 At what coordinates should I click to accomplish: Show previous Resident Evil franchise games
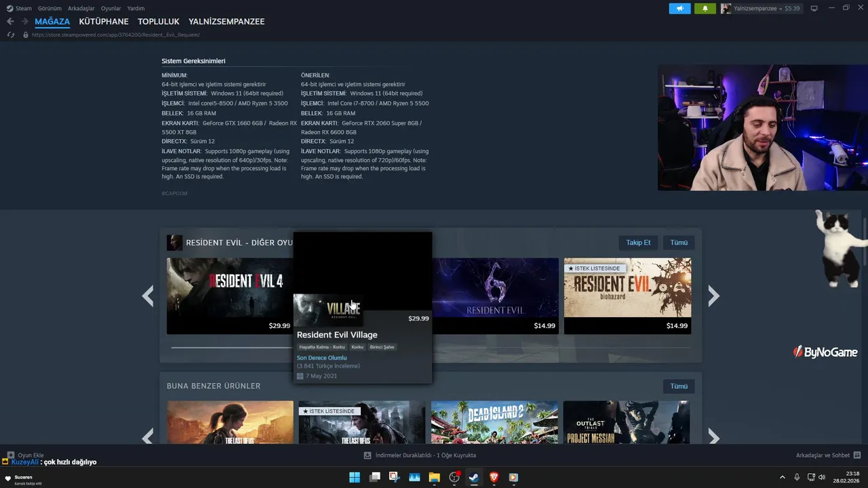[148, 296]
